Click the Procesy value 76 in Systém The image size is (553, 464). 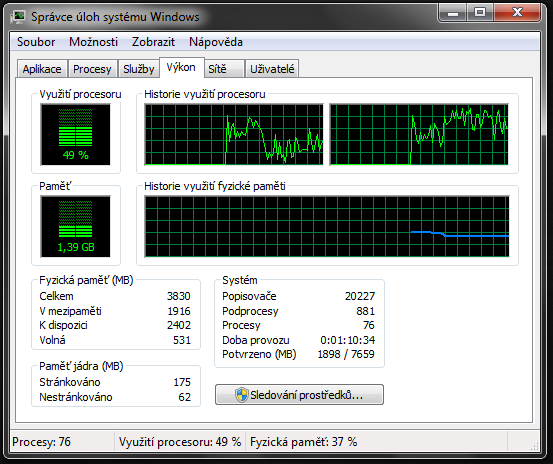[369, 325]
